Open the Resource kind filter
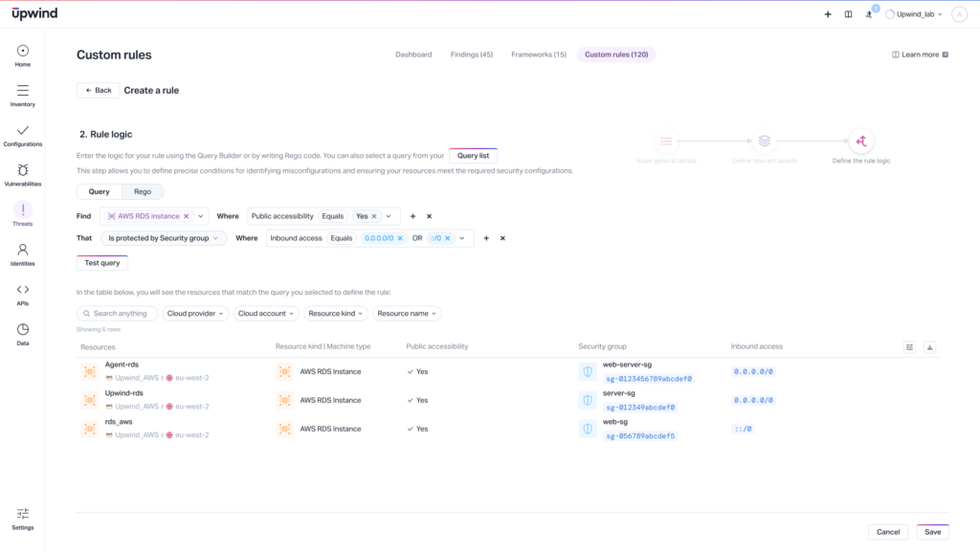Image resolution: width=980 pixels, height=552 pixels. 336,314
